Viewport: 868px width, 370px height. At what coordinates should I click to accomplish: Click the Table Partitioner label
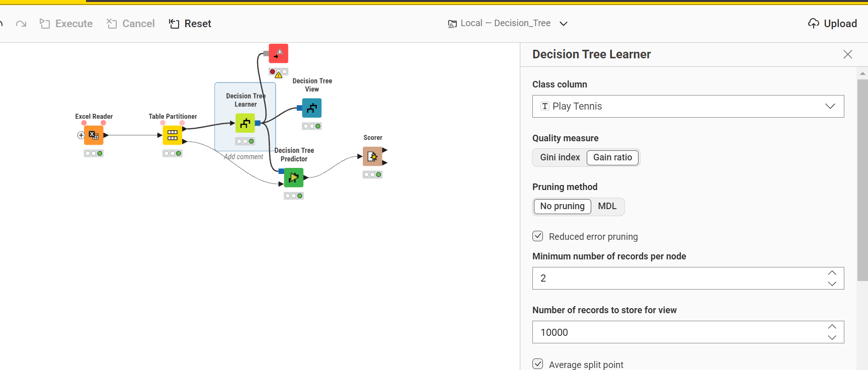[x=173, y=117]
